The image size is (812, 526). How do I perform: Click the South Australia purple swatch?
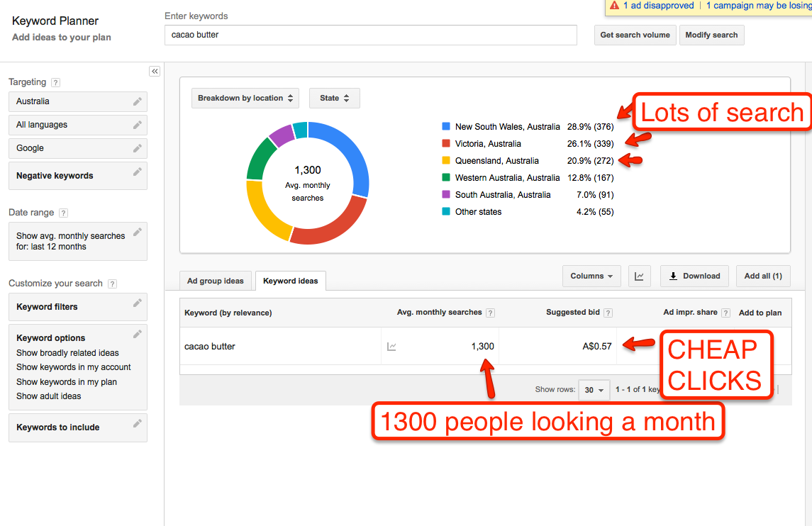tap(446, 195)
